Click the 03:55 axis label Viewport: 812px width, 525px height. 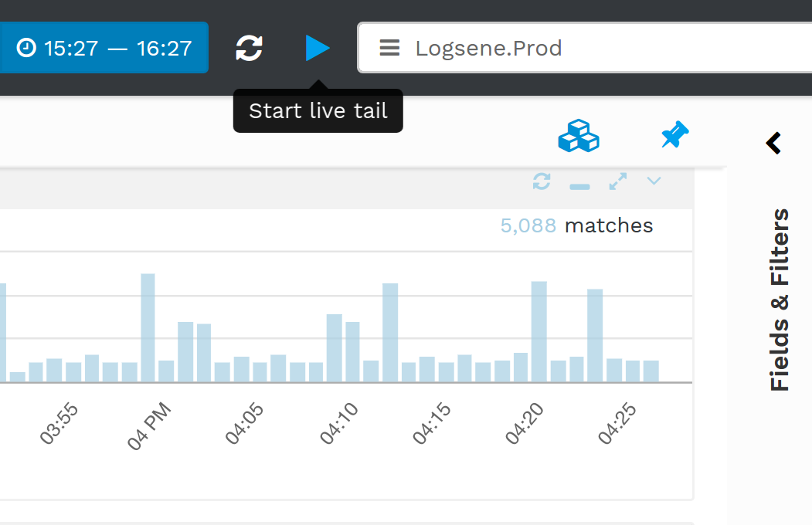[x=59, y=423]
